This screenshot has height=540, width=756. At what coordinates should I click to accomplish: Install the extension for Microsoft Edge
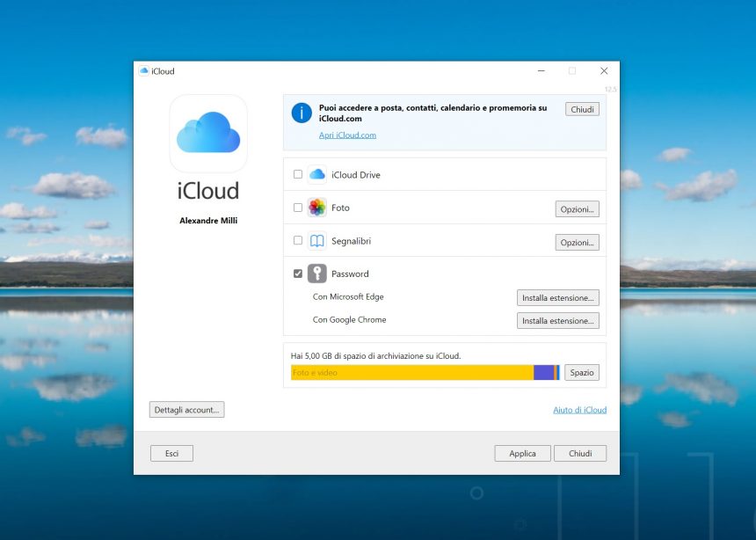tap(558, 298)
